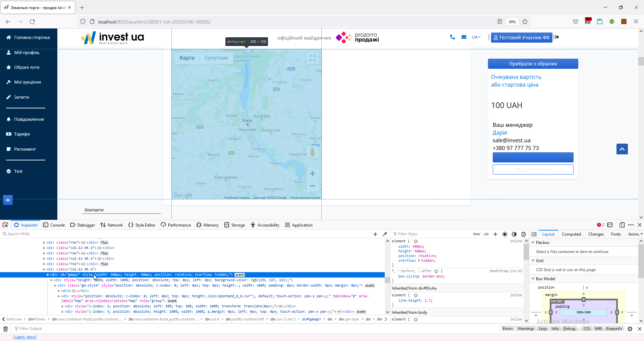Viewport: 644px width, 349px height.
Task: Click the Прибрати з обраних button
Action: tap(533, 64)
